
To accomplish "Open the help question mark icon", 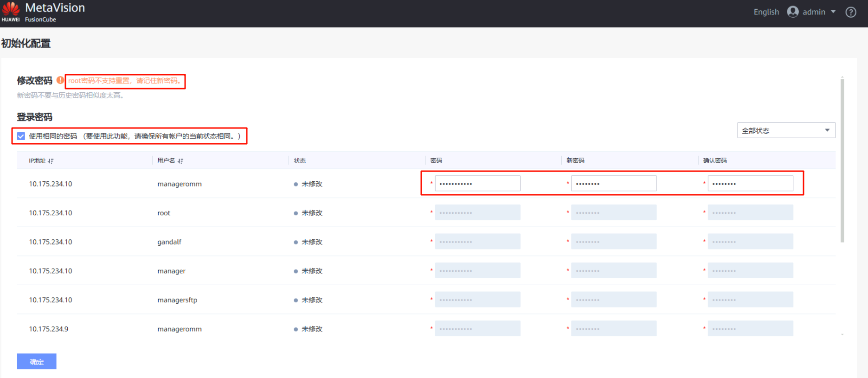I will [850, 12].
